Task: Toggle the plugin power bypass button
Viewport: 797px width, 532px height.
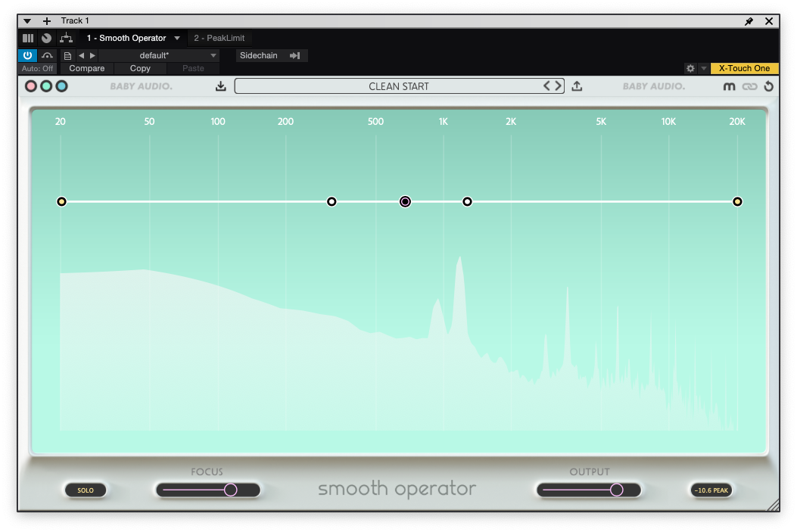Action: pos(27,55)
